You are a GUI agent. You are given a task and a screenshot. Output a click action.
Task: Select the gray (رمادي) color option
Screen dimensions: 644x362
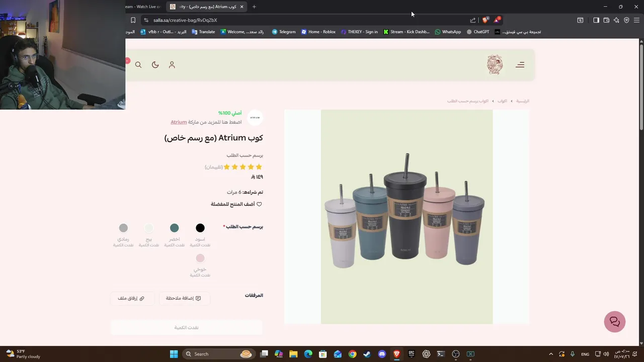(x=123, y=228)
